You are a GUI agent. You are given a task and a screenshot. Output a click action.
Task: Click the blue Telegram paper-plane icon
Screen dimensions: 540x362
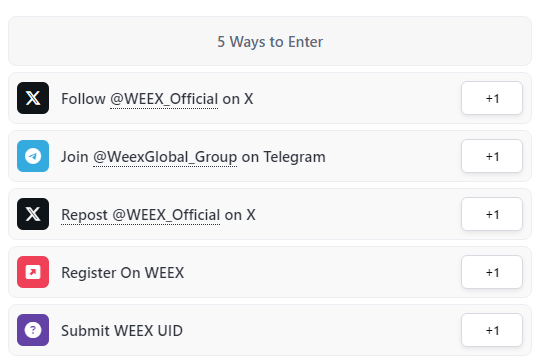pyautogui.click(x=33, y=156)
